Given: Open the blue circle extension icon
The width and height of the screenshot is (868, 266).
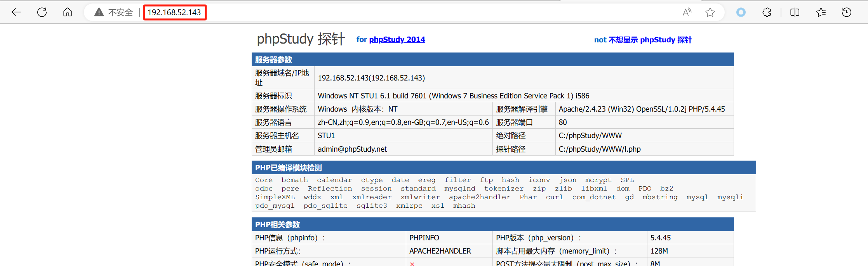Looking at the screenshot, I should pos(741,12).
